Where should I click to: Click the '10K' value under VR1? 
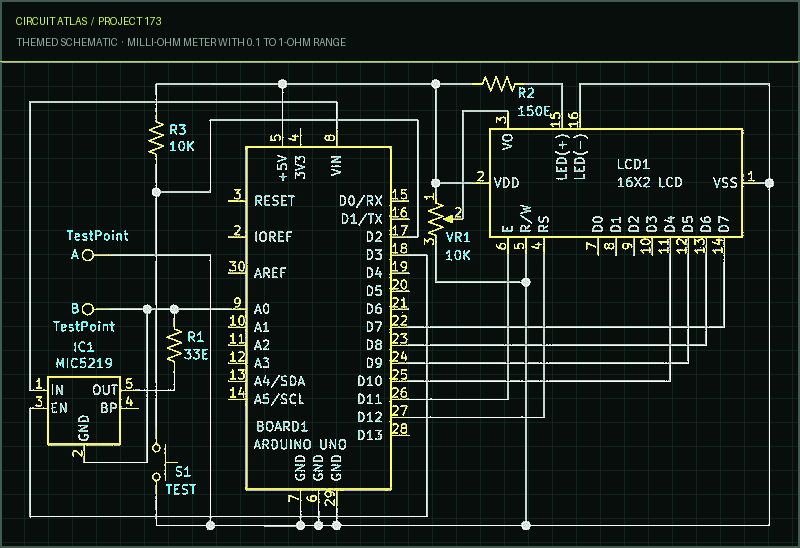pyautogui.click(x=458, y=255)
